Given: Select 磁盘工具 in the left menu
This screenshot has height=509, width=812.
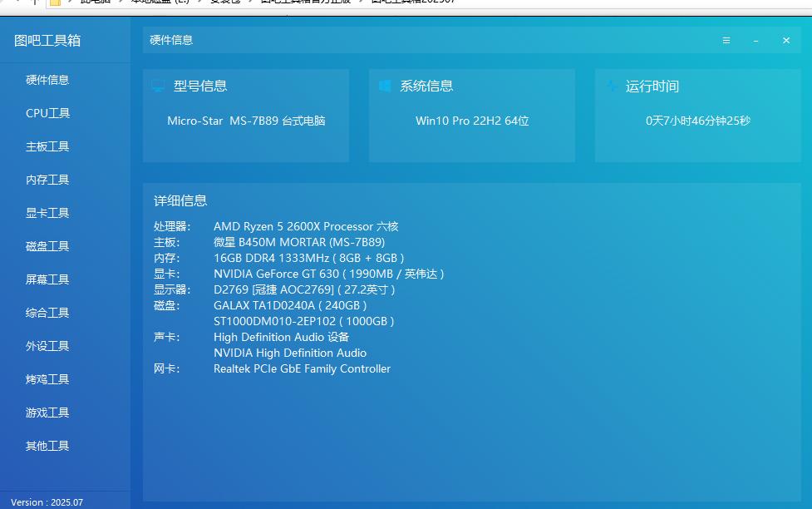Looking at the screenshot, I should [47, 246].
